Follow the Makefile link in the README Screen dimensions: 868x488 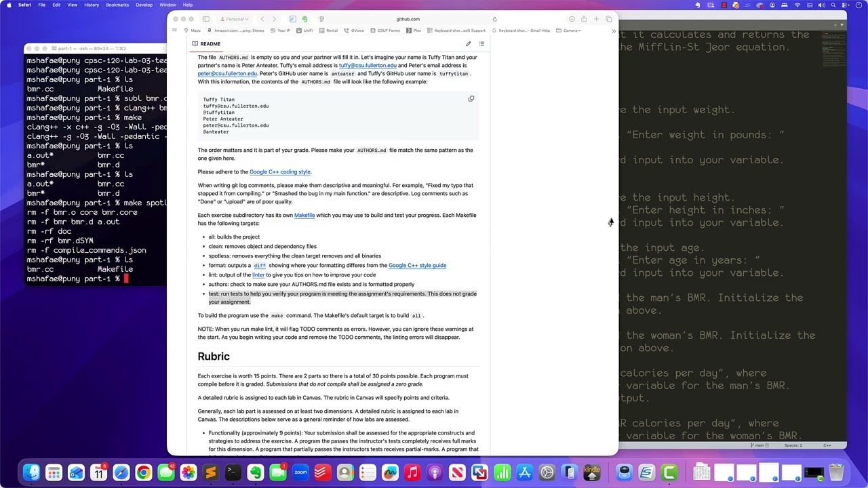[x=304, y=216]
